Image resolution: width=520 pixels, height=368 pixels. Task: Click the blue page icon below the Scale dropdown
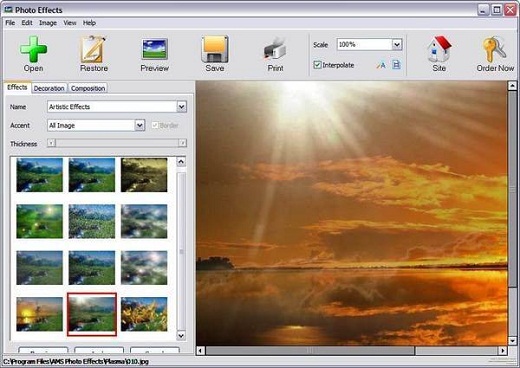tap(396, 65)
